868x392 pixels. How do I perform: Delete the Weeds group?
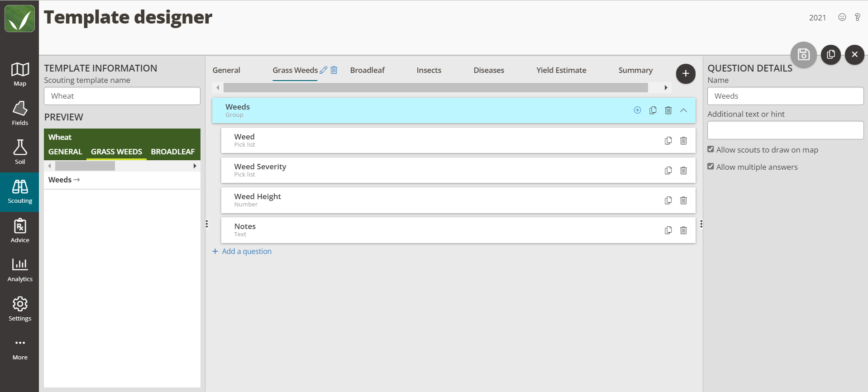tap(668, 110)
